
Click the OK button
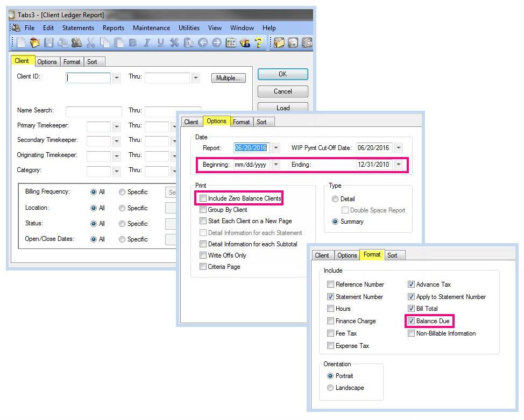tap(282, 74)
